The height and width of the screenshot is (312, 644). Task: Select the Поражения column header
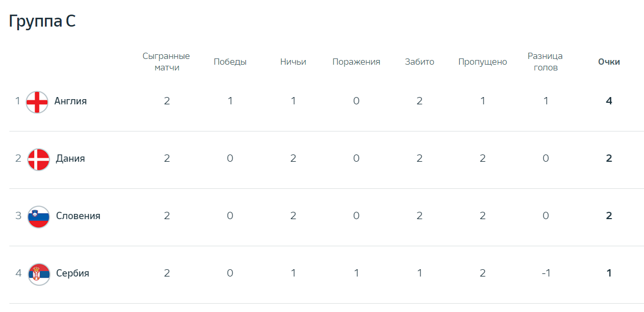(356, 62)
